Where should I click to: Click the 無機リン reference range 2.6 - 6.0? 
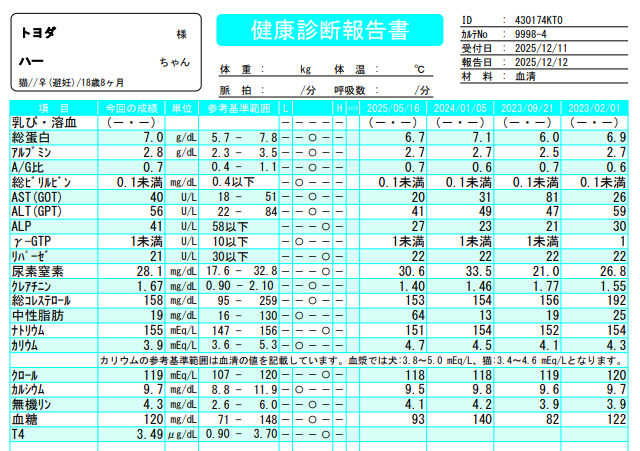(244, 404)
